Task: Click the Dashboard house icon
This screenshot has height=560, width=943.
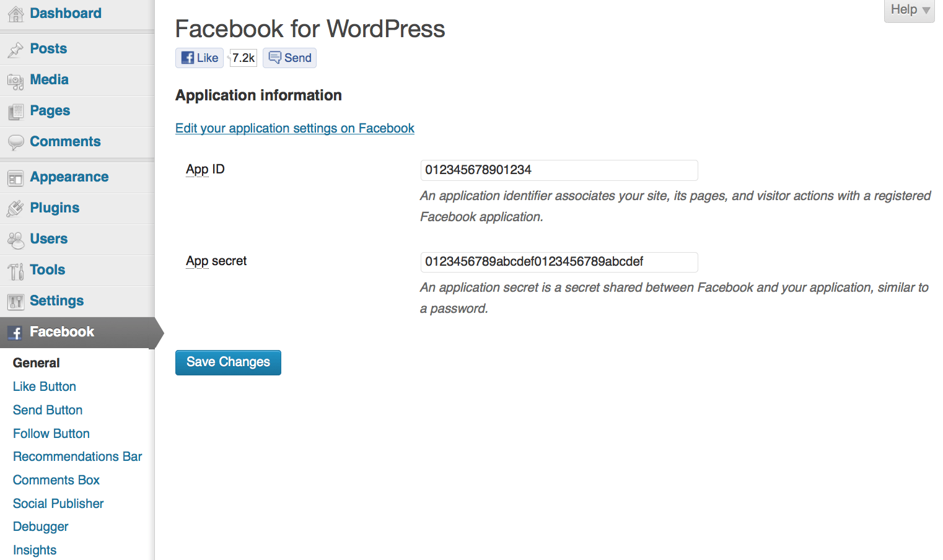Action: 15,14
